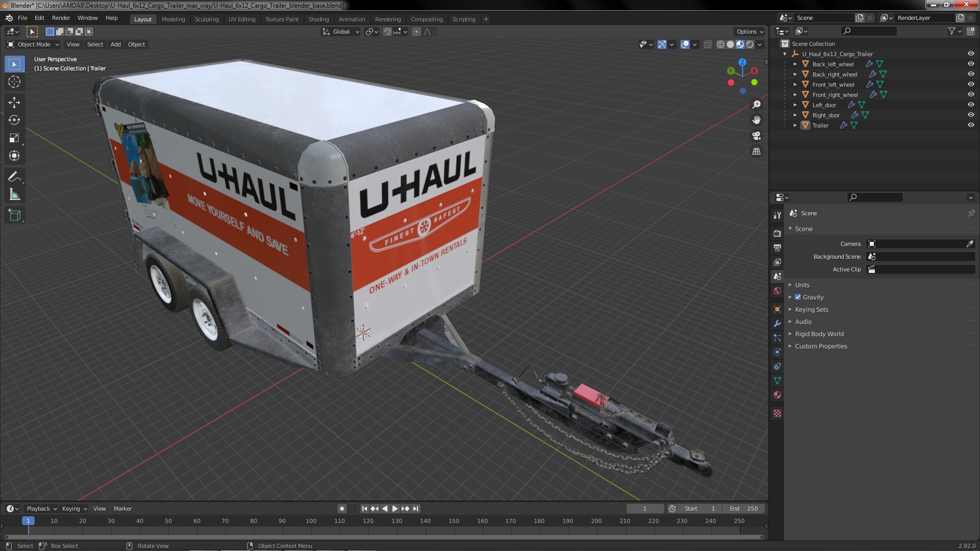This screenshot has height=551, width=980.
Task: Open the Object Mode dropdown
Action: click(x=33, y=45)
